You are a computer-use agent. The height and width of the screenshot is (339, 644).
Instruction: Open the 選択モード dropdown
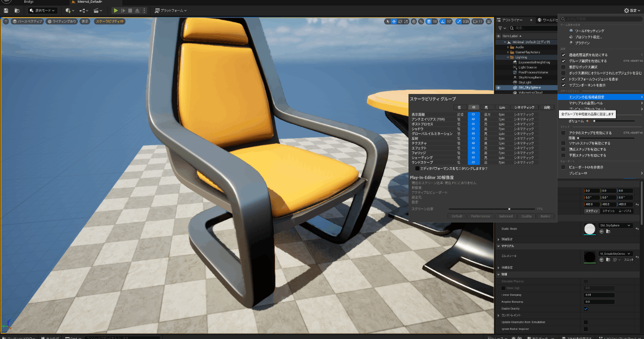click(42, 10)
